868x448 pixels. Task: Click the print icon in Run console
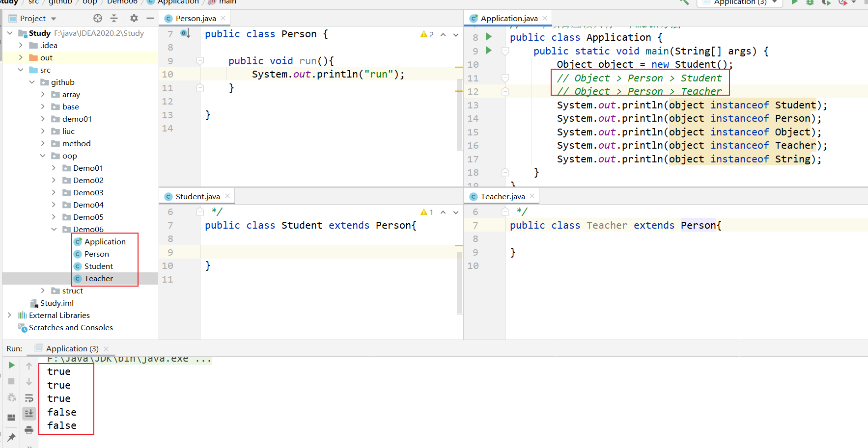click(29, 430)
